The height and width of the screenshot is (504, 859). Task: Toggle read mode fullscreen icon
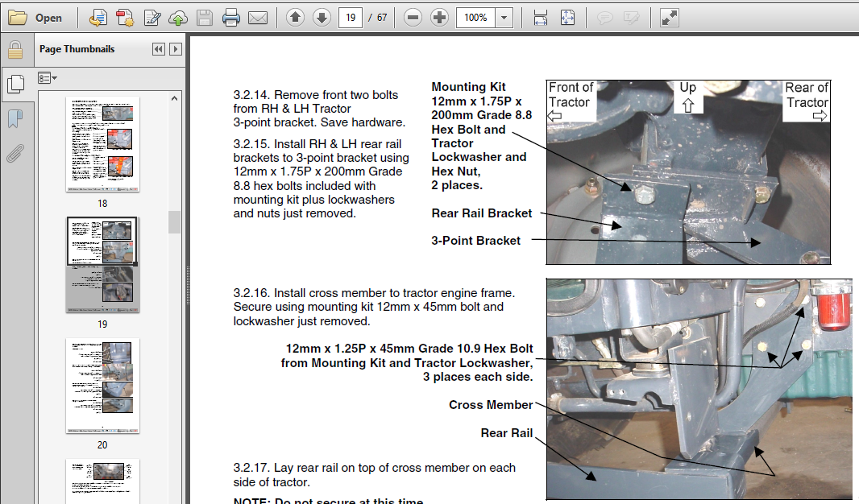[670, 18]
